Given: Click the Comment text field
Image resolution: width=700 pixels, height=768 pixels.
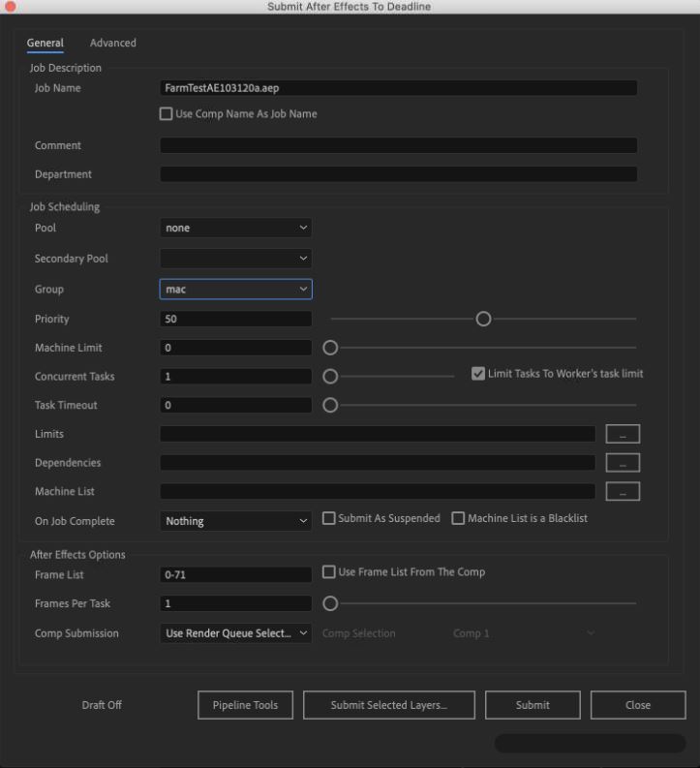Looking at the screenshot, I should click(x=399, y=145).
